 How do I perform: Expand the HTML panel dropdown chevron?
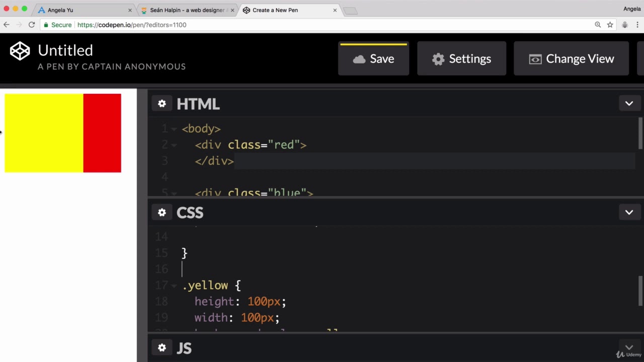click(x=629, y=104)
